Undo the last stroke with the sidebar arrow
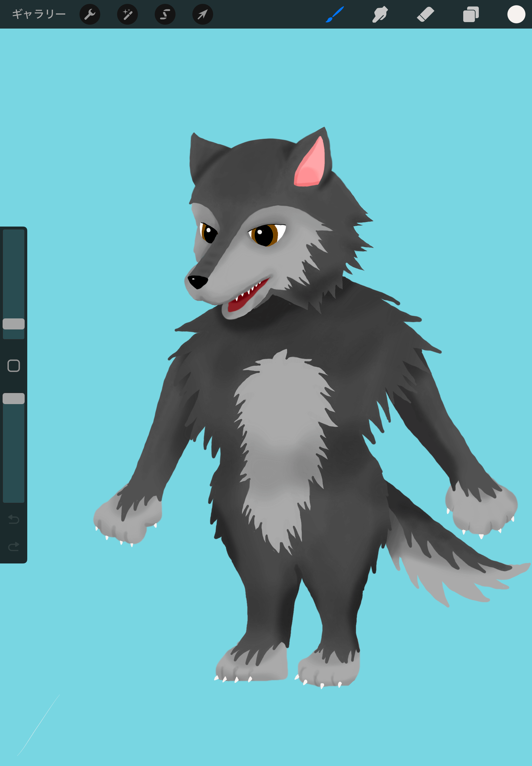 click(x=14, y=519)
